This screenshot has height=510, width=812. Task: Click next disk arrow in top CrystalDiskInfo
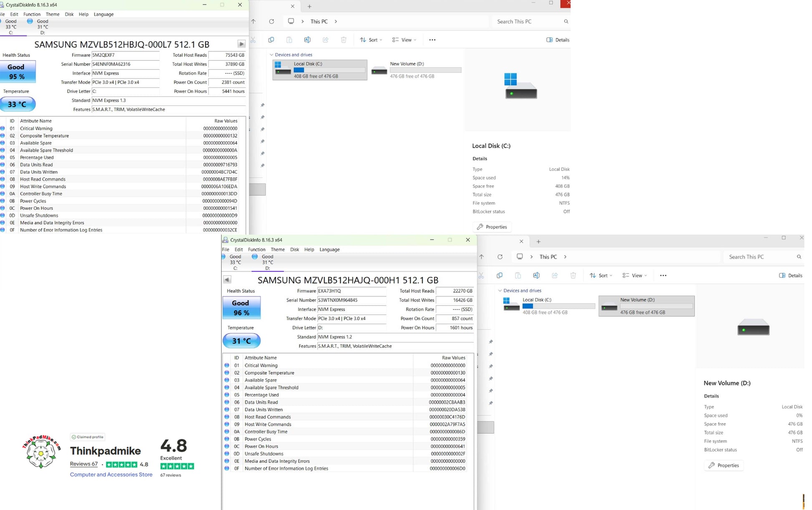241,44
